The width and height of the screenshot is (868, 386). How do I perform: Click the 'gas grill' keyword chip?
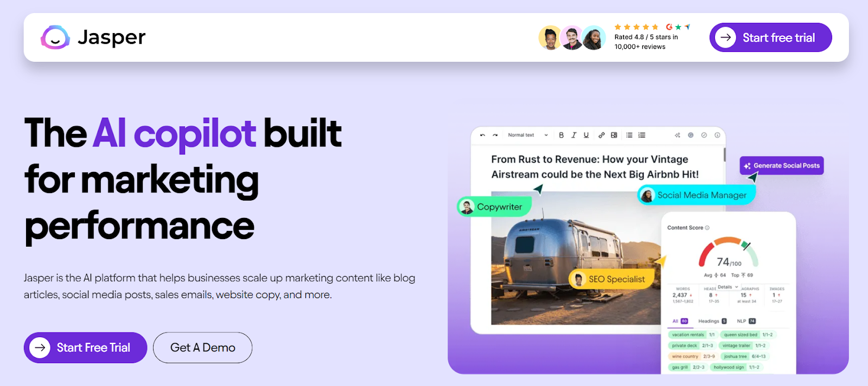point(688,367)
